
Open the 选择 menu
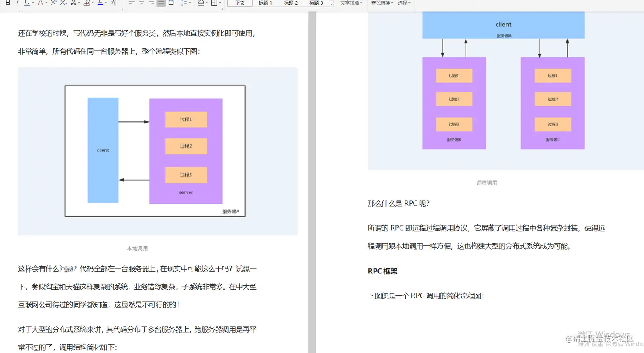point(402,3)
